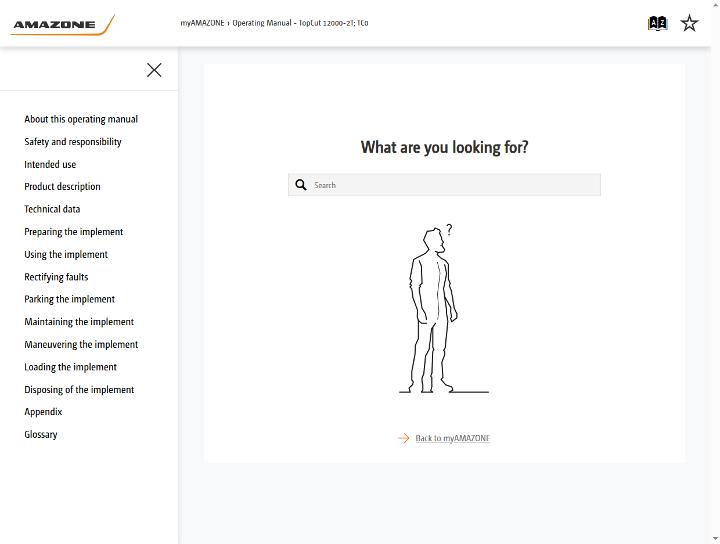Click the orange arrow beside Back to myAMAZONE
720x544 pixels.
coord(404,438)
